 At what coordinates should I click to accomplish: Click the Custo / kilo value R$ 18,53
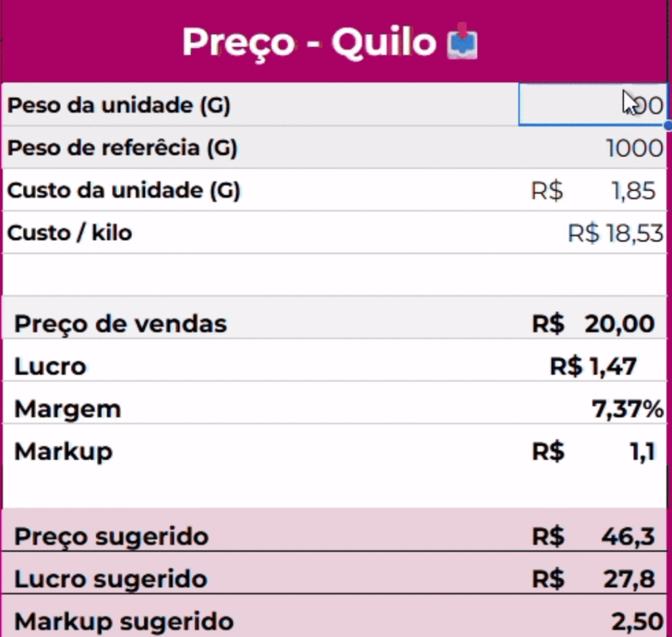pos(616,233)
